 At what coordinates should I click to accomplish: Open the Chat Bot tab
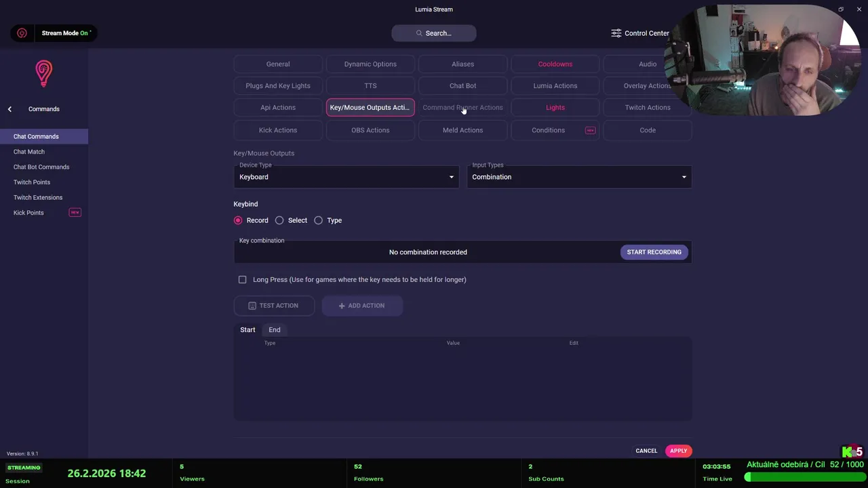(462, 86)
